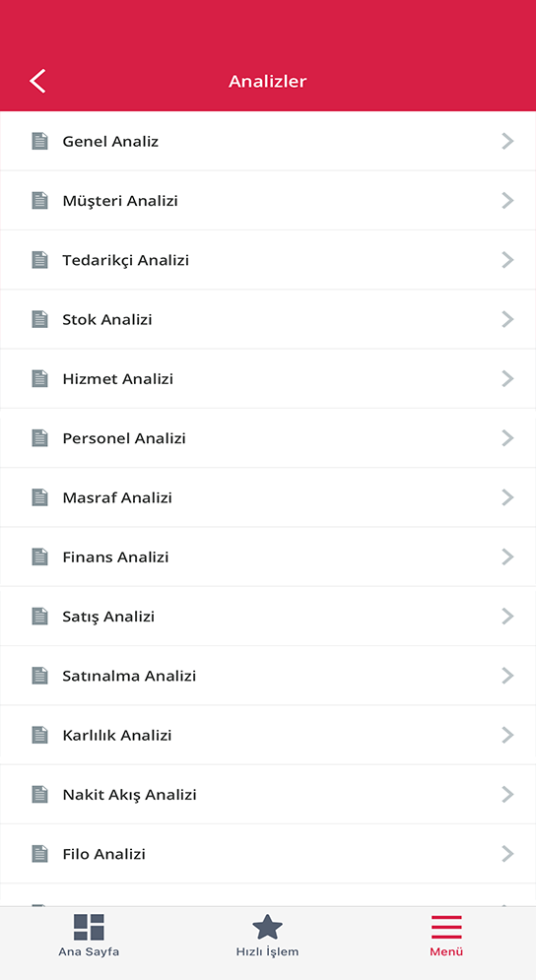Expand chevron on Nakit Akış Analizi row
The height and width of the screenshot is (980, 536).
[507, 795]
